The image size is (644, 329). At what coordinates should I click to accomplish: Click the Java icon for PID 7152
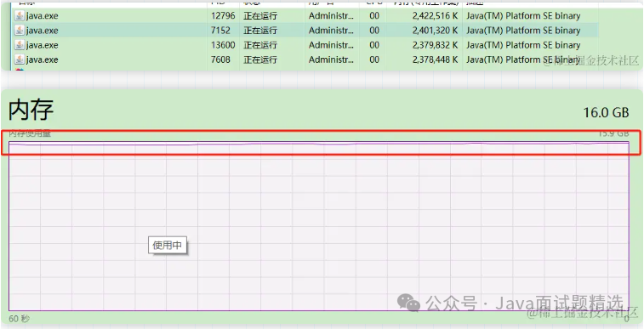coord(20,31)
